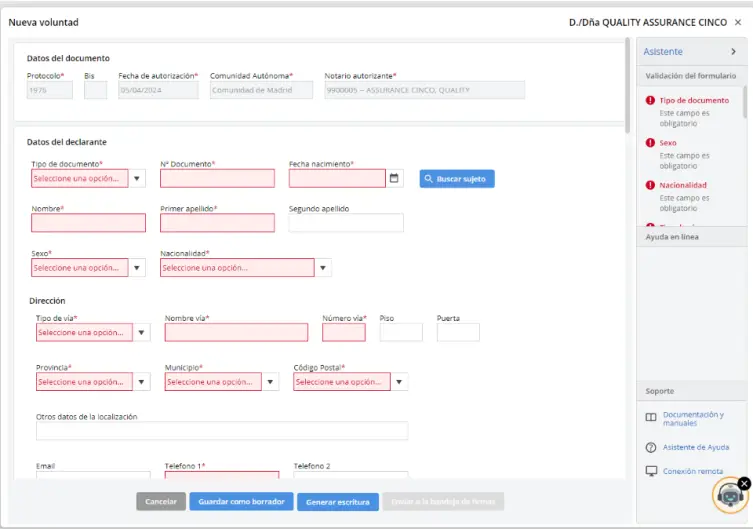Click the Sexo validation error icon
The image size is (753, 529).
pyautogui.click(x=651, y=143)
